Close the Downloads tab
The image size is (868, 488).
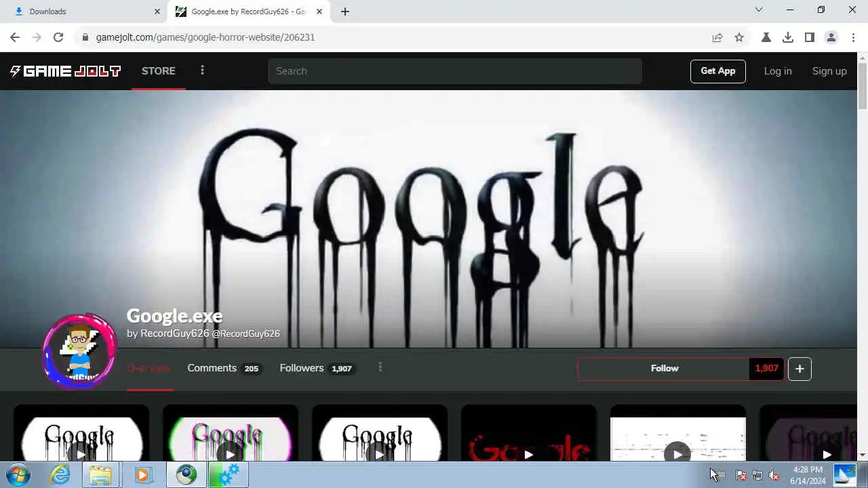pos(157,12)
